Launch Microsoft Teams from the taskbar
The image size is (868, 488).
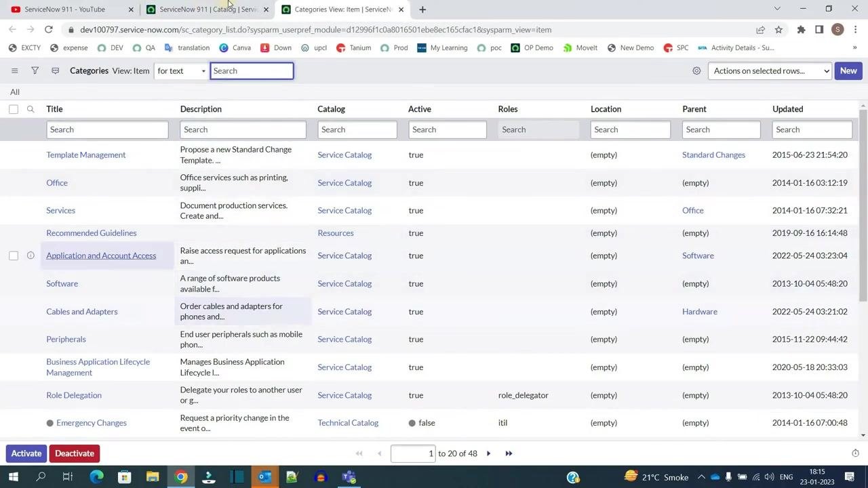pos(349,477)
